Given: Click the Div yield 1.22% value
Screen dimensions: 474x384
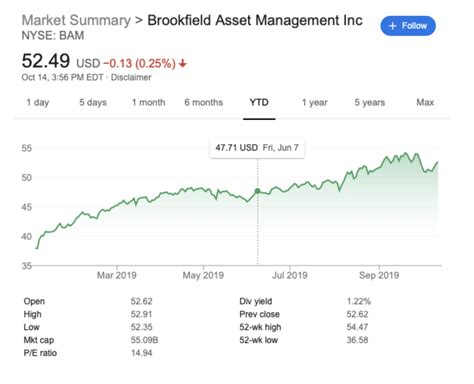Looking at the screenshot, I should click(x=359, y=301).
